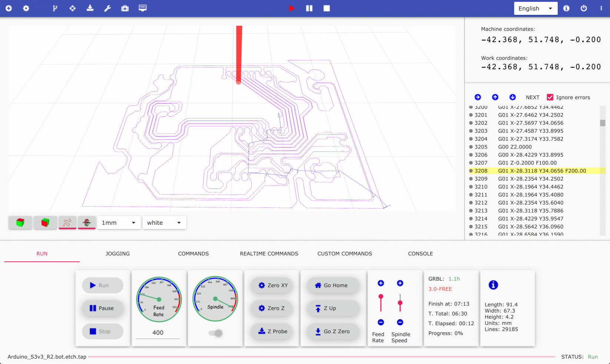
Task: Click the Z Probe button
Action: [x=272, y=331]
